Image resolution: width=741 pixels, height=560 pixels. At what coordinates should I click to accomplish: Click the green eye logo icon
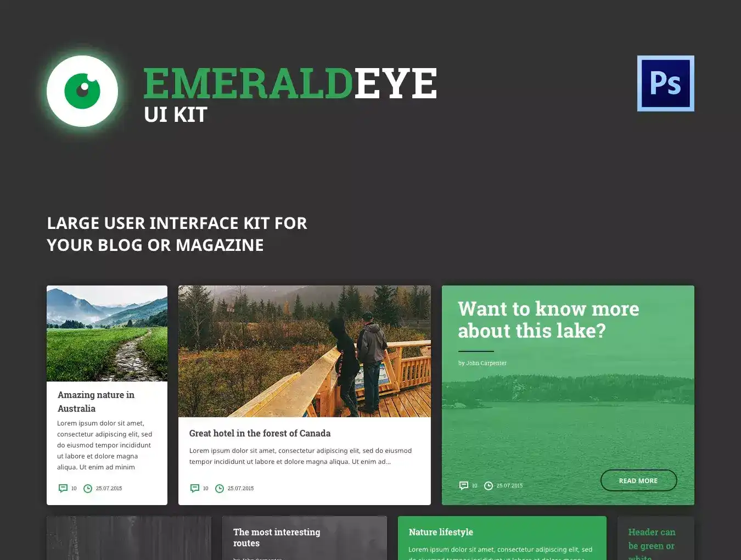click(82, 91)
